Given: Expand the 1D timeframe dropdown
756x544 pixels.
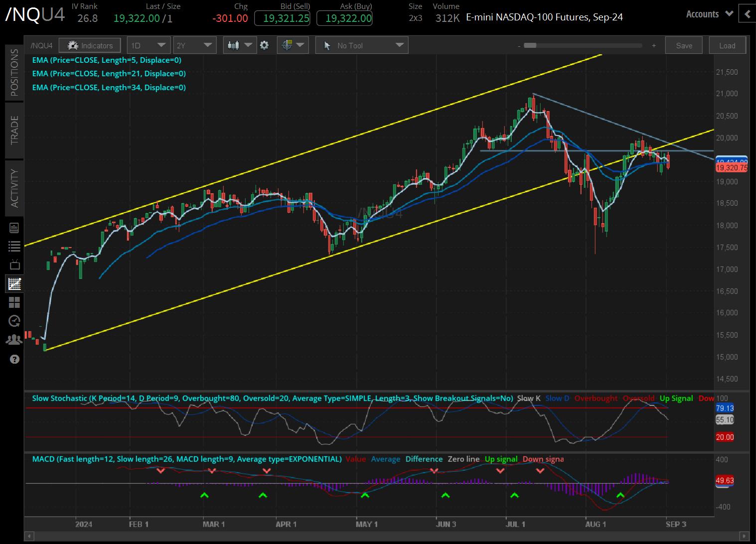Looking at the screenshot, I should [x=149, y=45].
